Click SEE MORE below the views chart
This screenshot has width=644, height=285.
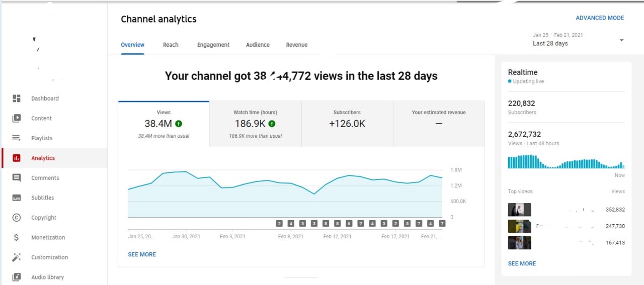pos(142,254)
